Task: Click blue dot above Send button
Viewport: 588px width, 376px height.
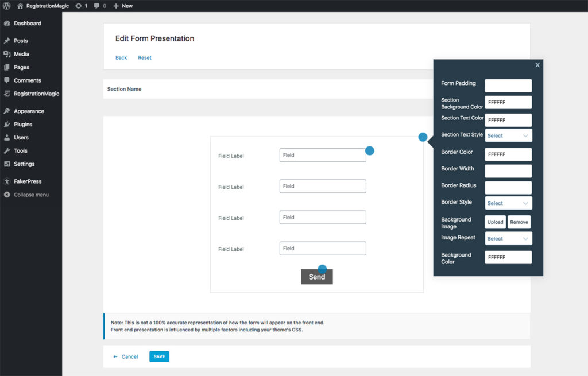Action: tap(322, 268)
